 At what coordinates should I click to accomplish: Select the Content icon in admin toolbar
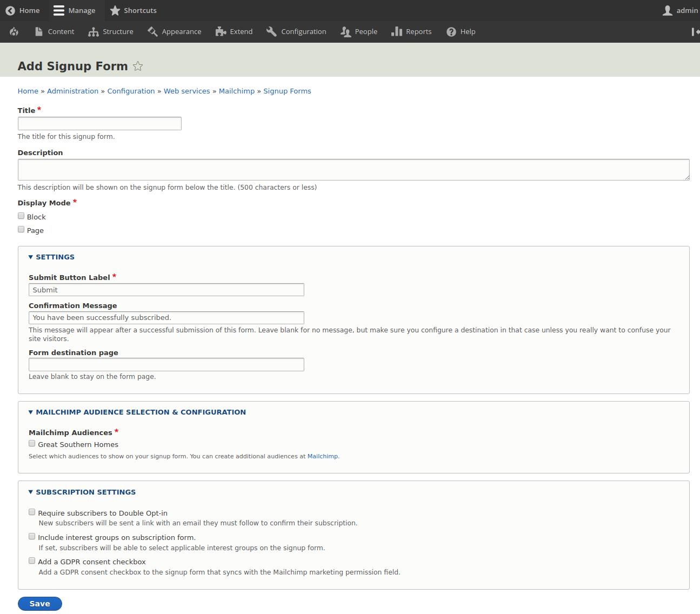point(38,31)
